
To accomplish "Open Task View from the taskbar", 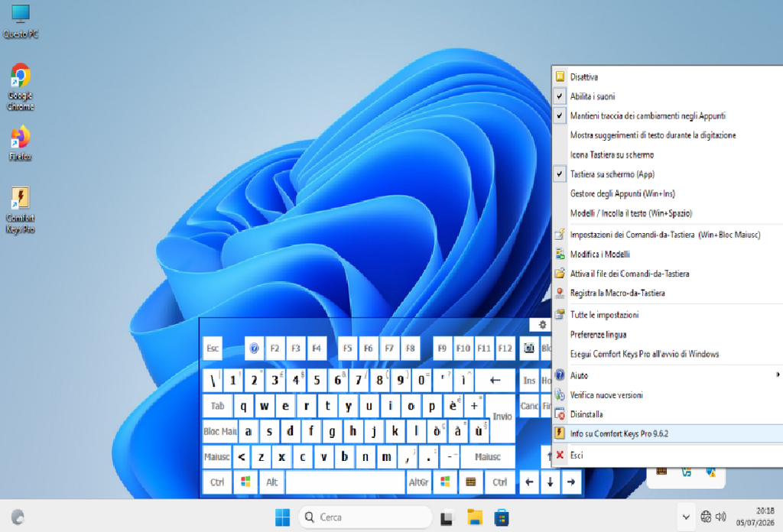I will point(447,518).
